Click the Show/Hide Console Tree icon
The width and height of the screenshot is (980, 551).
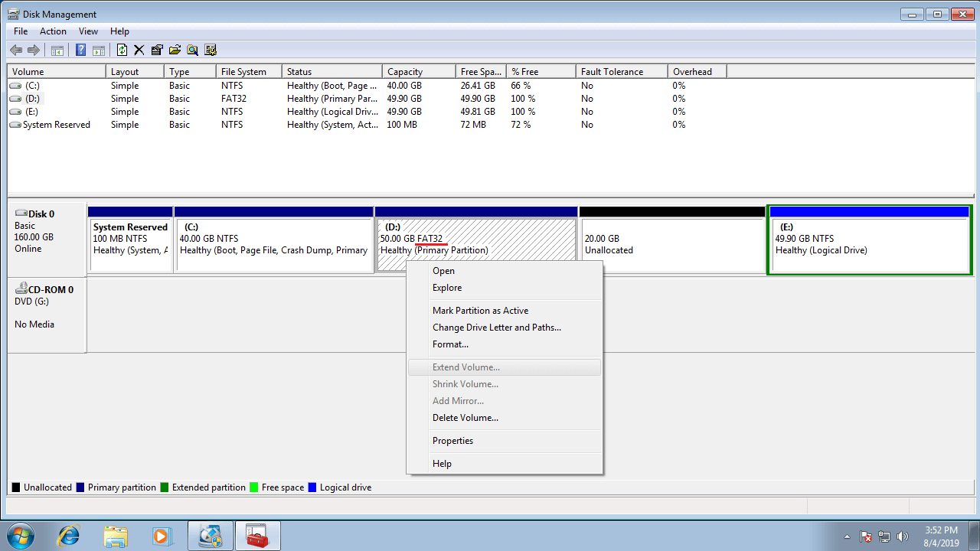tap(57, 51)
